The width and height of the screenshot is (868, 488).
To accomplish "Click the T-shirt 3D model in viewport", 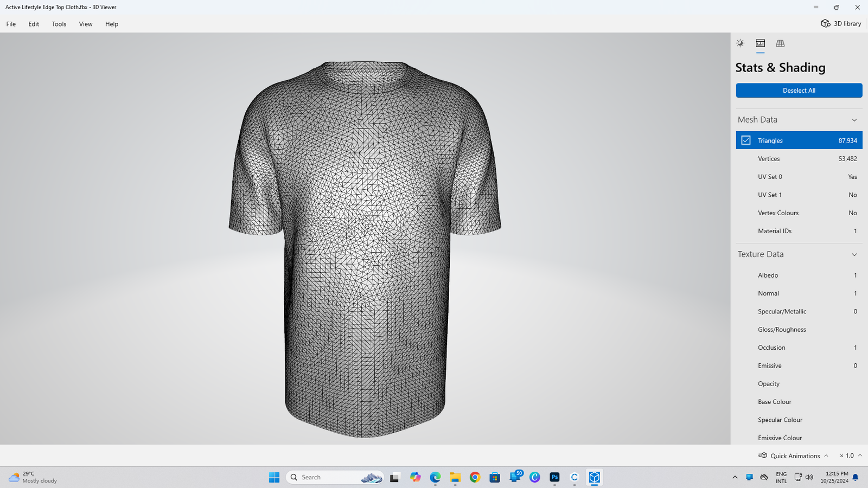I will click(x=365, y=249).
